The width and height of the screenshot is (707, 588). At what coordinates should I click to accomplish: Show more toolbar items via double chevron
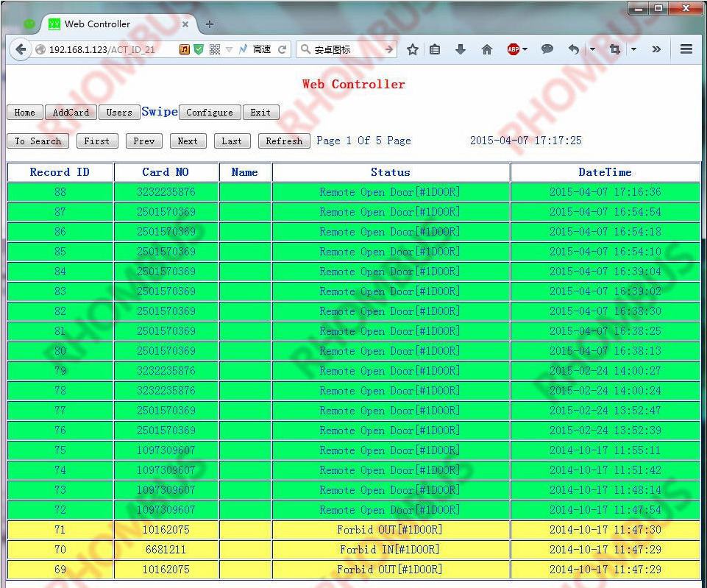click(x=656, y=49)
